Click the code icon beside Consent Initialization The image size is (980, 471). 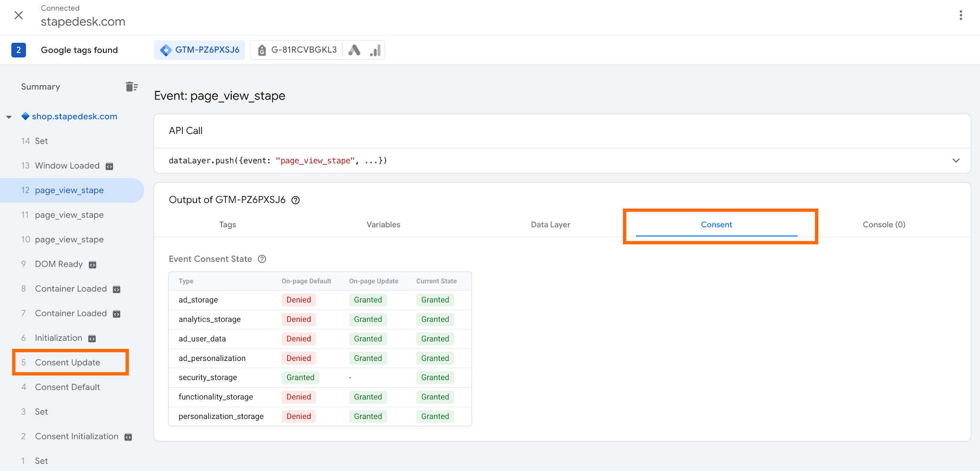click(x=128, y=437)
